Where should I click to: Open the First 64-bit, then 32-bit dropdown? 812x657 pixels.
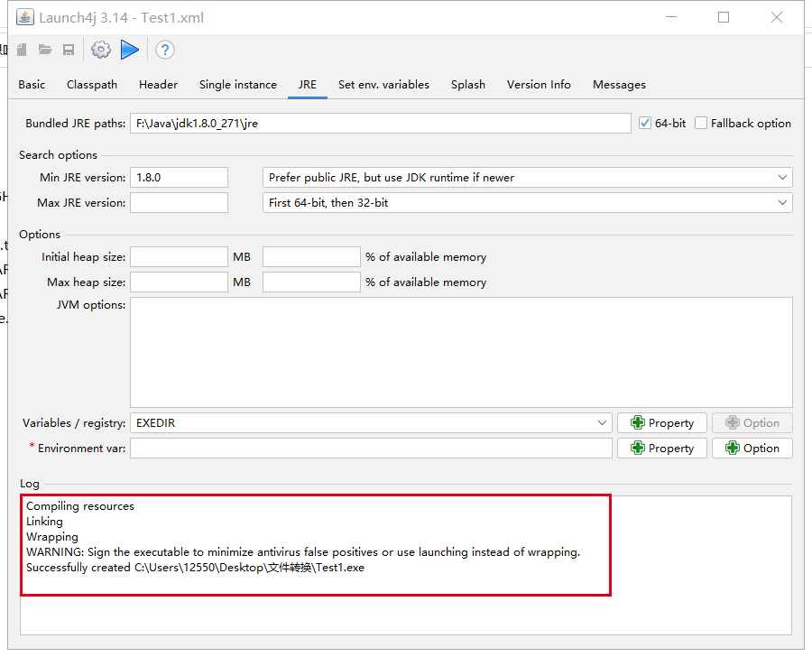click(527, 203)
